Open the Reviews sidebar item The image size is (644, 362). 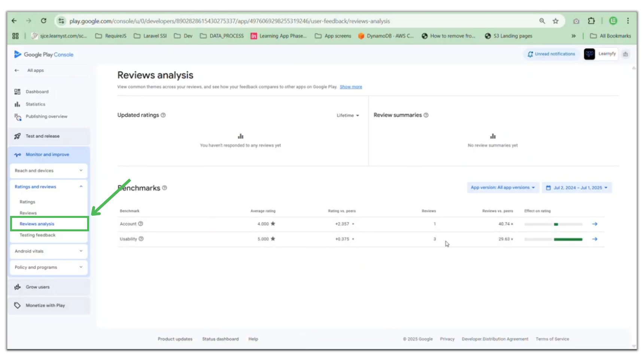pyautogui.click(x=28, y=213)
